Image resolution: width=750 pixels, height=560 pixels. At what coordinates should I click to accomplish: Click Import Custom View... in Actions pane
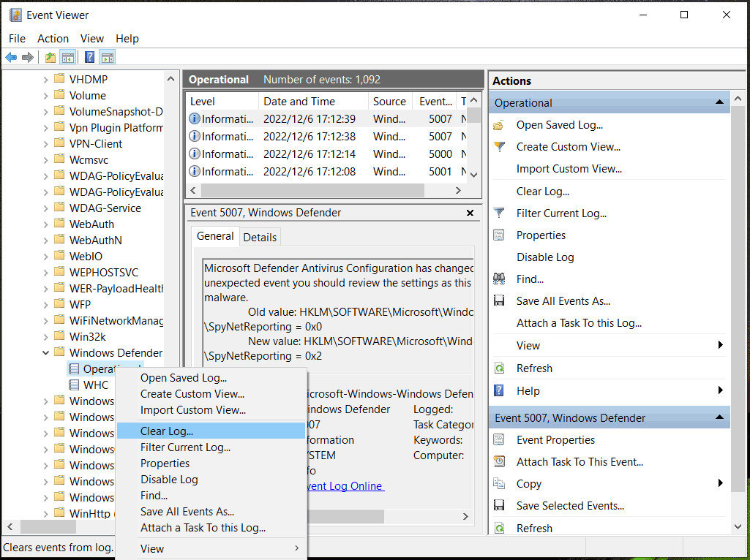tap(569, 169)
